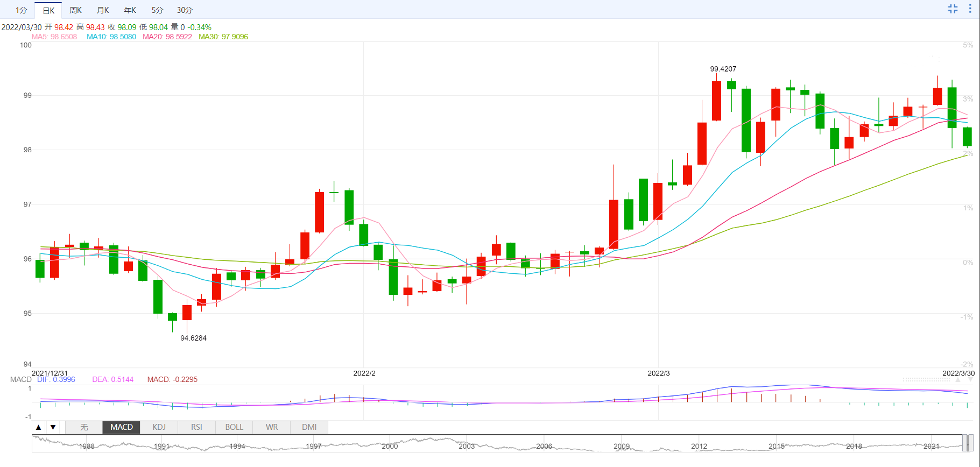This screenshot has height=467, width=980.
Task: Click the high price 98.43 value
Action: pyautogui.click(x=95, y=27)
